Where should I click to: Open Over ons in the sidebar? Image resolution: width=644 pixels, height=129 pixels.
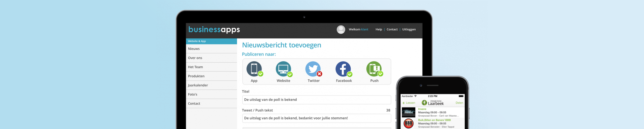coord(212,58)
